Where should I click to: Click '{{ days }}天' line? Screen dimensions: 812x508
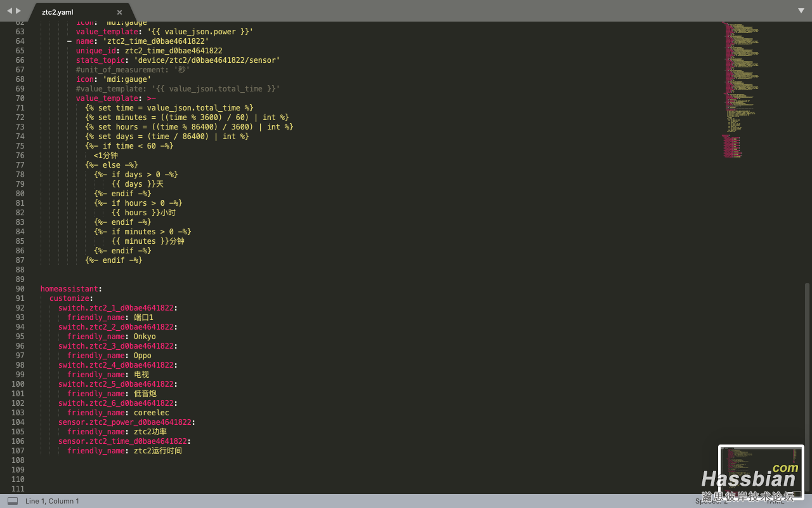pos(138,184)
